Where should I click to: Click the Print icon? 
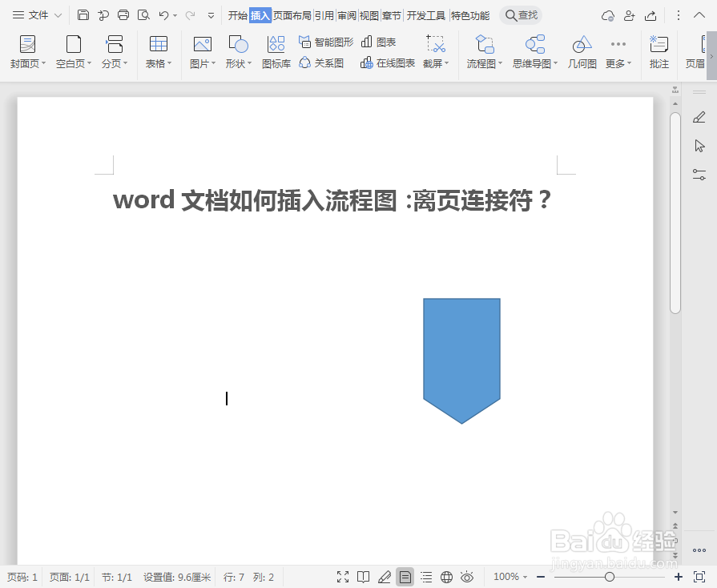pos(123,15)
